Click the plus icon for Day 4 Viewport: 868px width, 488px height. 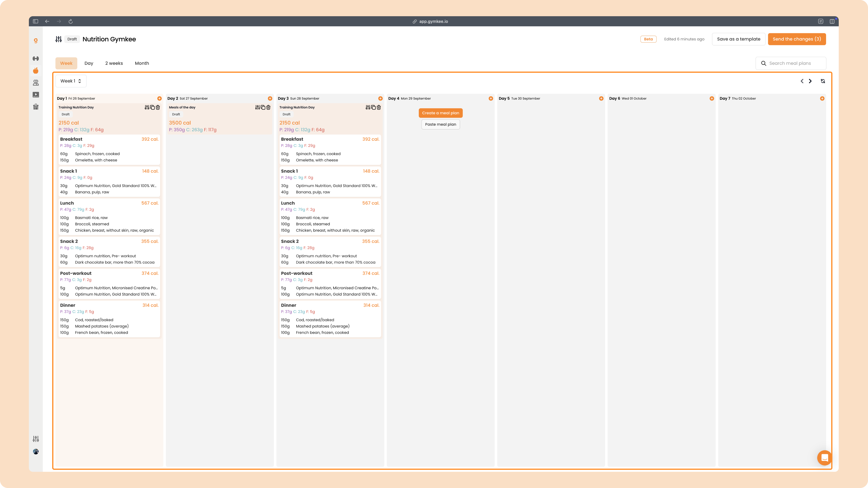coord(491,98)
